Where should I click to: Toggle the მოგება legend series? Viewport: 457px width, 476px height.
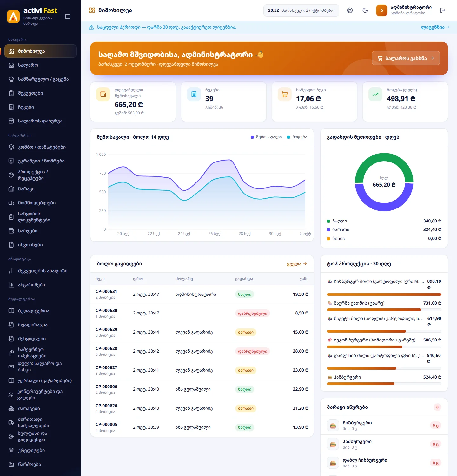(x=297, y=137)
